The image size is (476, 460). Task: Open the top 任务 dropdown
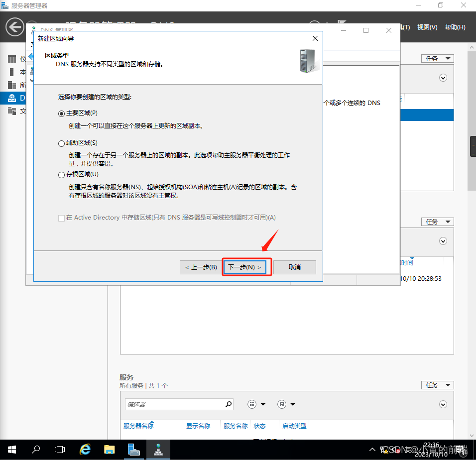(x=438, y=59)
